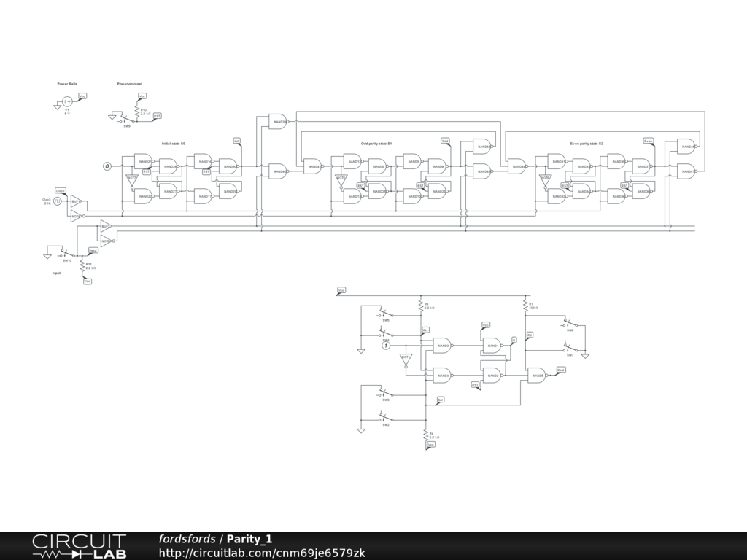Open the circuitlab.com circuit URL
Screen dimensions: 747x560
coord(262,553)
